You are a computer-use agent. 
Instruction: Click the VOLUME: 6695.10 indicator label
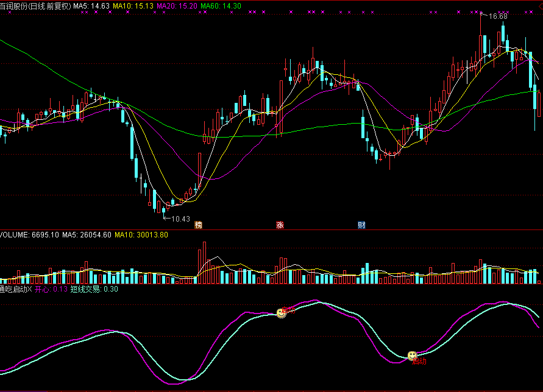click(29, 234)
